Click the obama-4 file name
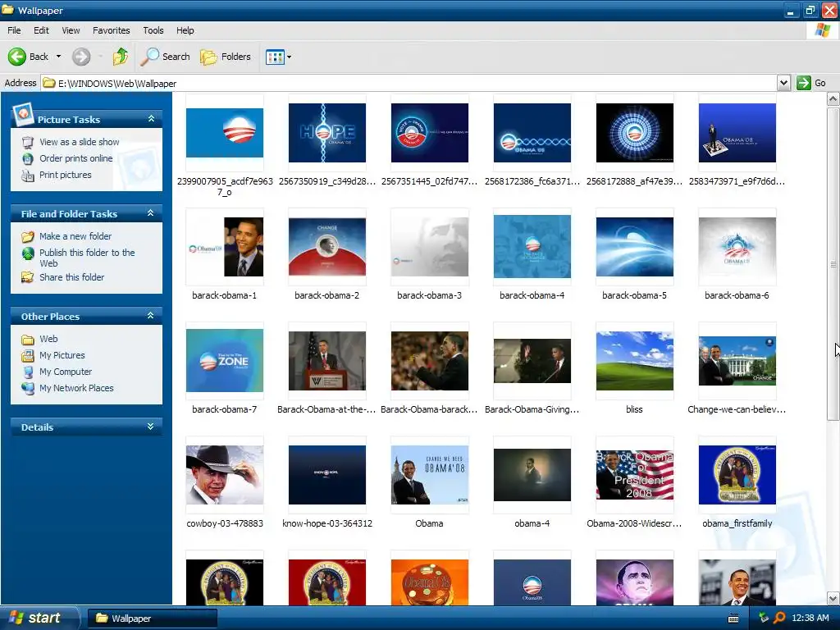840x630 pixels. coord(532,523)
